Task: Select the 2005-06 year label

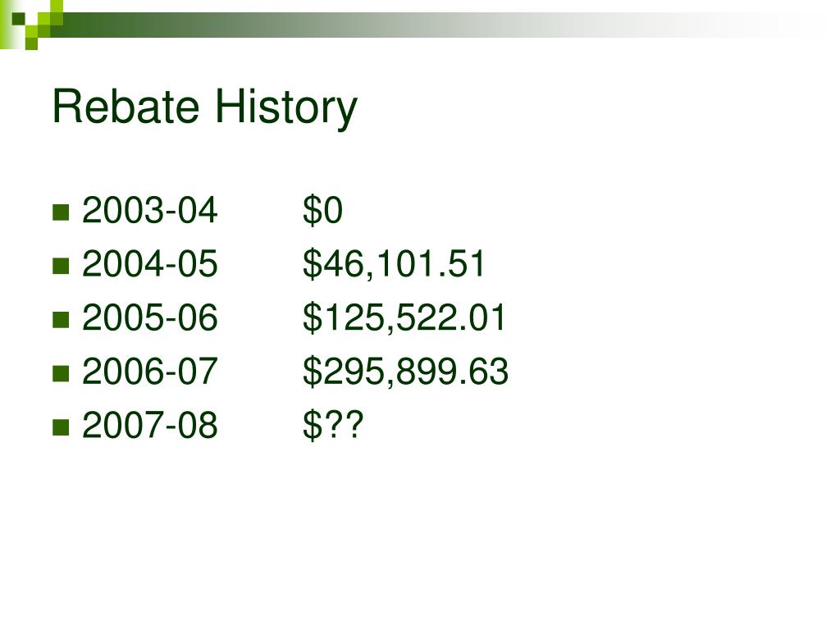Action: click(x=149, y=317)
